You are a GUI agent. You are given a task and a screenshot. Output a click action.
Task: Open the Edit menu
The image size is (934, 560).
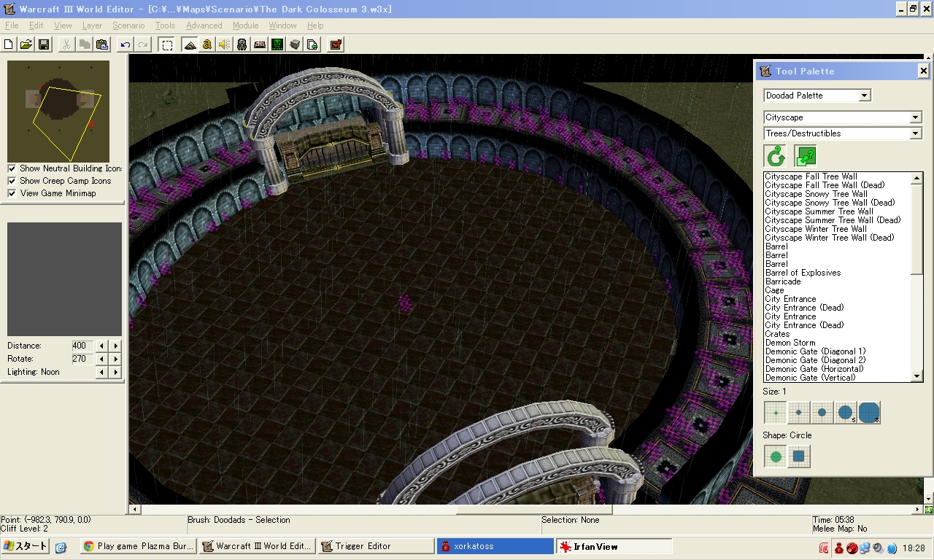tap(36, 26)
